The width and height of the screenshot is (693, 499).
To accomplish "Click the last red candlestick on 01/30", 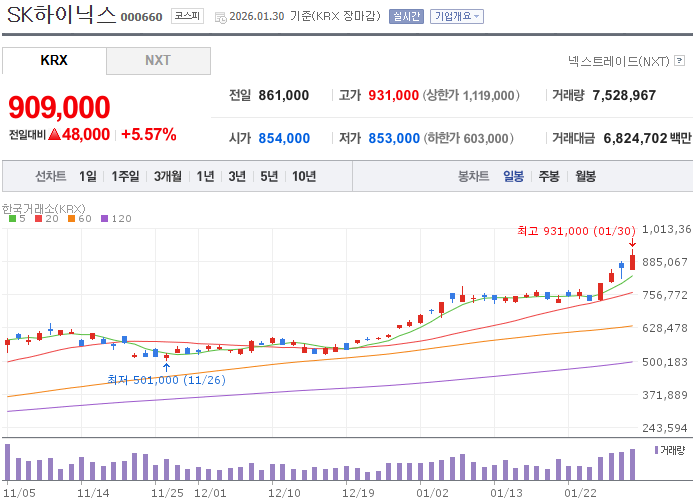I will (x=632, y=262).
